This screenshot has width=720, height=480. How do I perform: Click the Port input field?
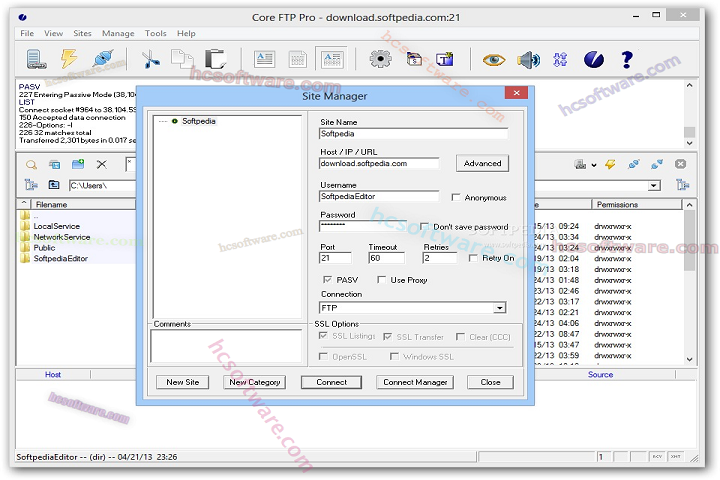(x=335, y=258)
